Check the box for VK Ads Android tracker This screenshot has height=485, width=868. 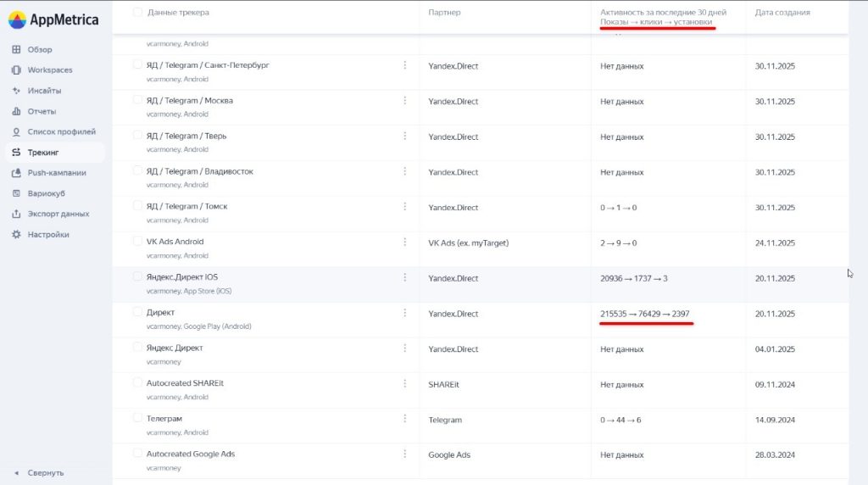coord(137,241)
